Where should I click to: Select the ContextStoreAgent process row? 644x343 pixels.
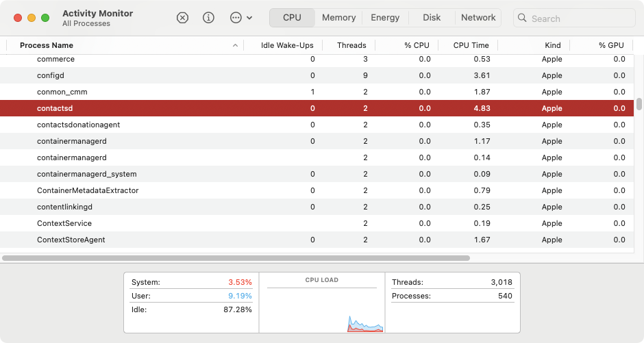click(x=317, y=240)
